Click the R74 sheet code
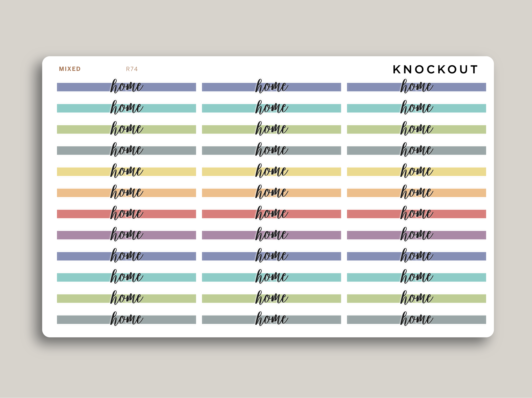Screen dimensions: 532x398 click(132, 69)
